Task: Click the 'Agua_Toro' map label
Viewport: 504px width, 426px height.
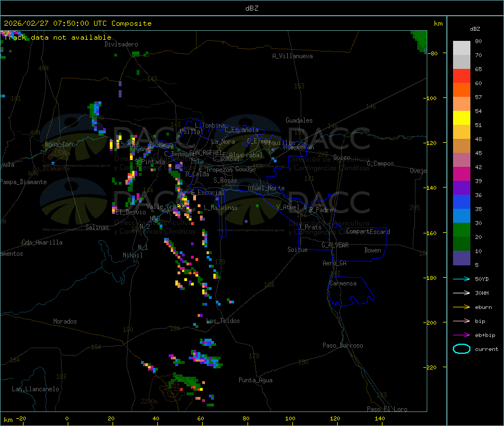Action: click(60, 144)
